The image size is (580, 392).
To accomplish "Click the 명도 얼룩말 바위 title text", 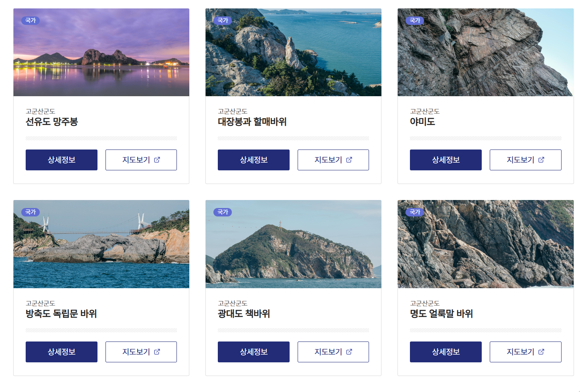I will (x=441, y=314).
